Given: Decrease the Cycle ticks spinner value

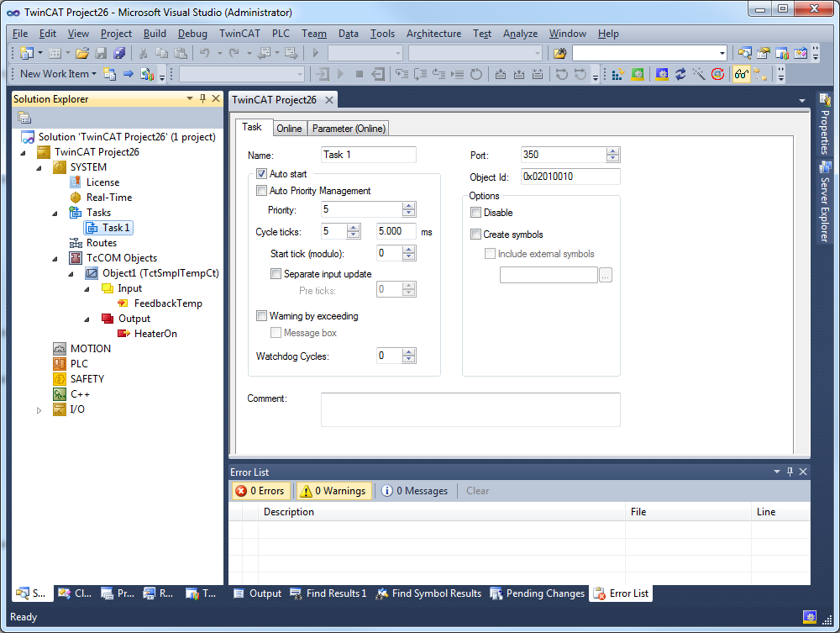Looking at the screenshot, I should [x=353, y=235].
